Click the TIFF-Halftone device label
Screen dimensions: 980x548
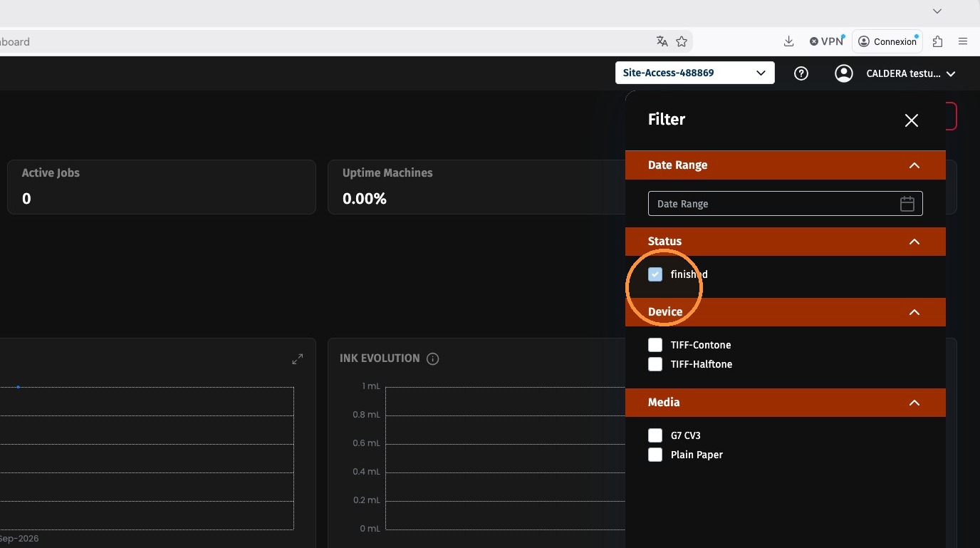702,364
